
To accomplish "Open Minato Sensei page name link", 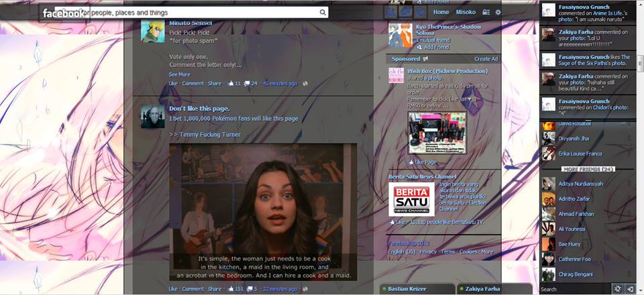I will tap(191, 23).
